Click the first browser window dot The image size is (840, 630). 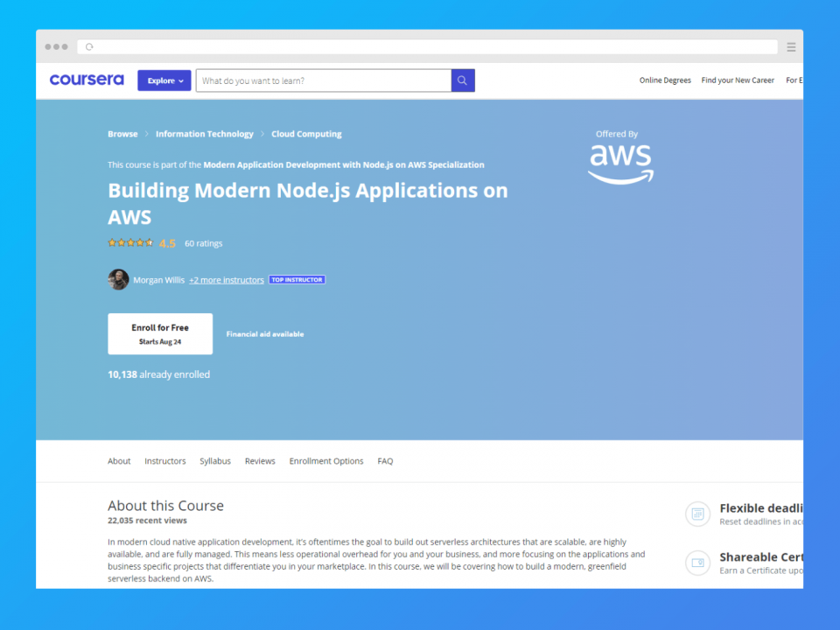click(x=48, y=47)
